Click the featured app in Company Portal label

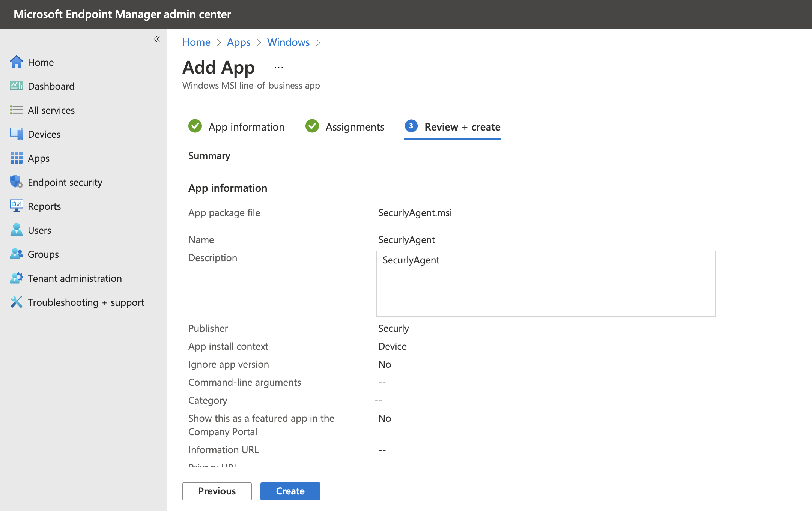(x=261, y=425)
